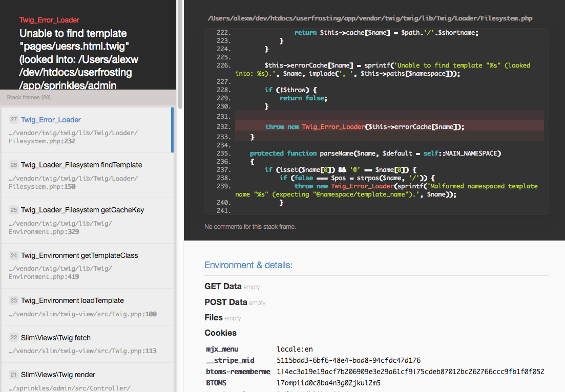Image resolution: width=565 pixels, height=392 pixels.
Task: Click the POST Data label
Action: pyautogui.click(x=225, y=302)
